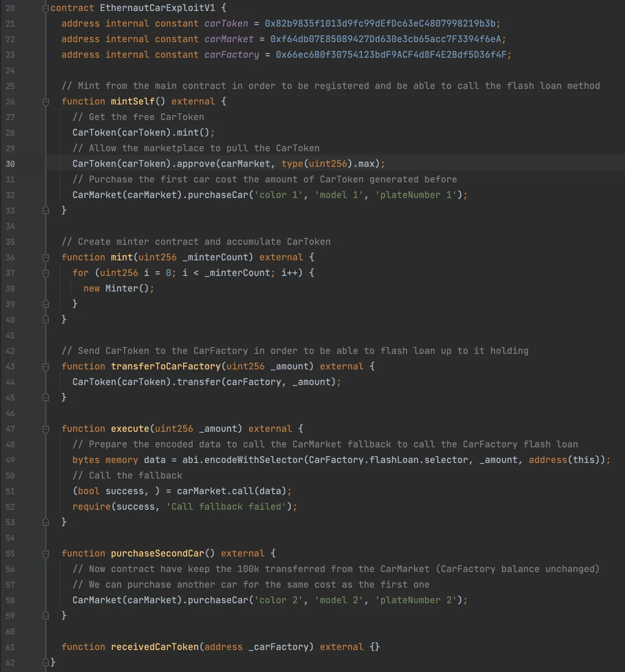Click comment 'Get the free CarToken'

click(138, 117)
